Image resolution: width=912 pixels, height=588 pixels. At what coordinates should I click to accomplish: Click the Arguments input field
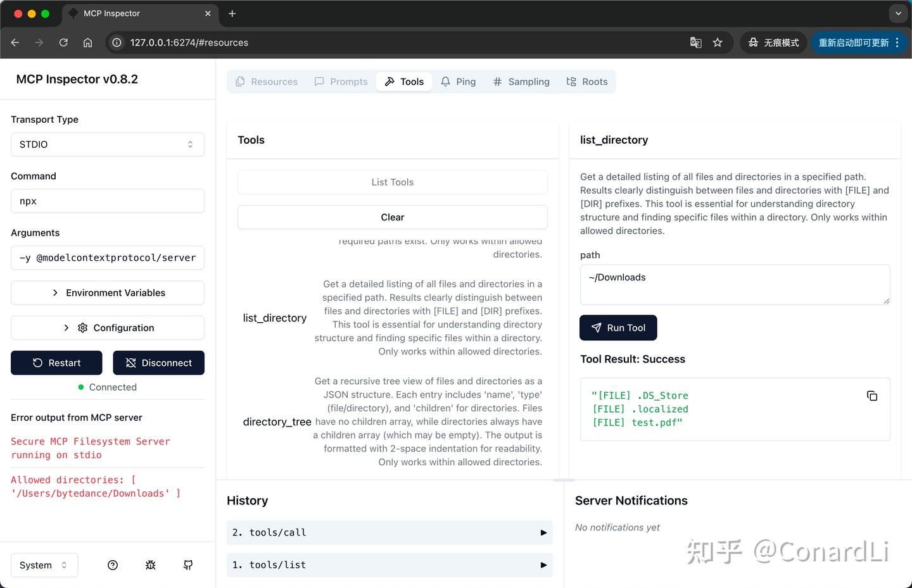[108, 258]
